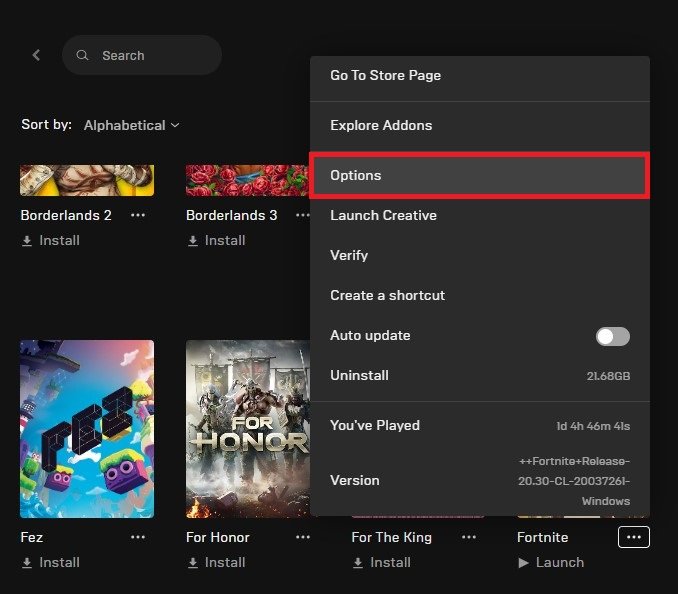Image resolution: width=678 pixels, height=594 pixels.
Task: Click the Fortnite title text
Action: (x=543, y=537)
